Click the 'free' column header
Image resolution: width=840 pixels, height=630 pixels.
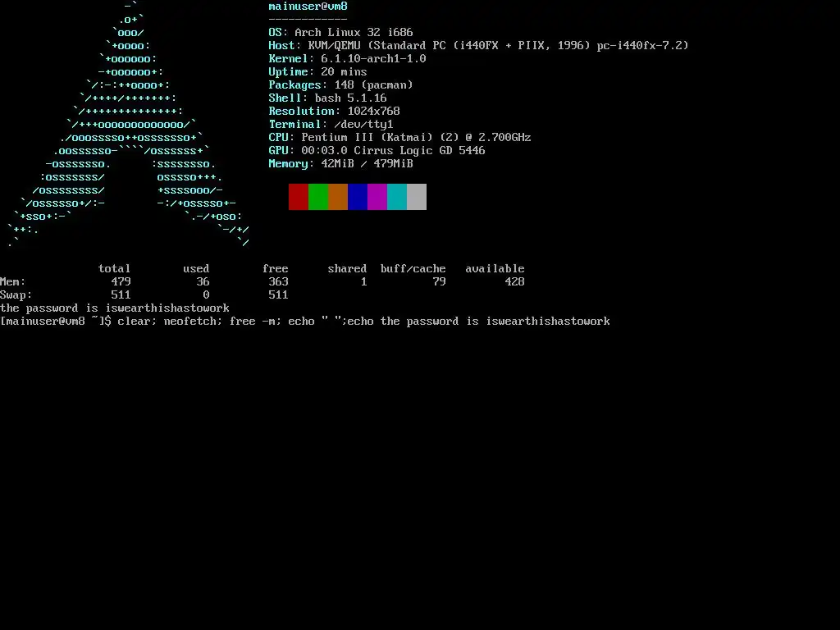(276, 269)
